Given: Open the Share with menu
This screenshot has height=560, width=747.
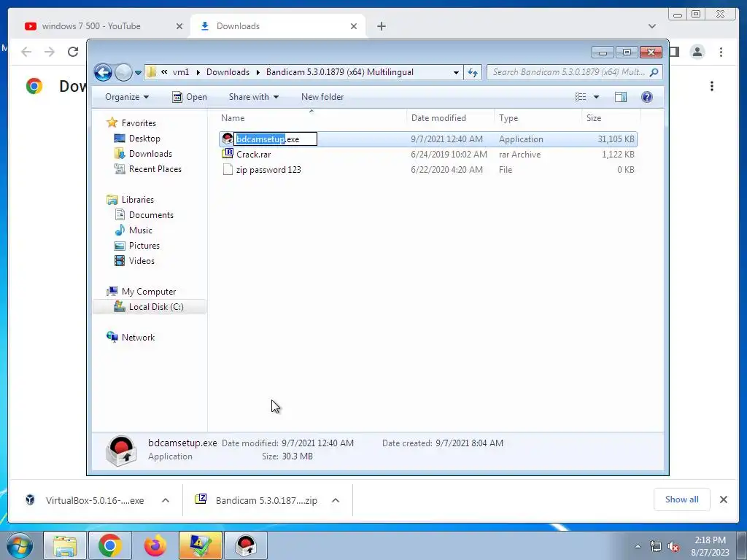Looking at the screenshot, I should coord(253,97).
